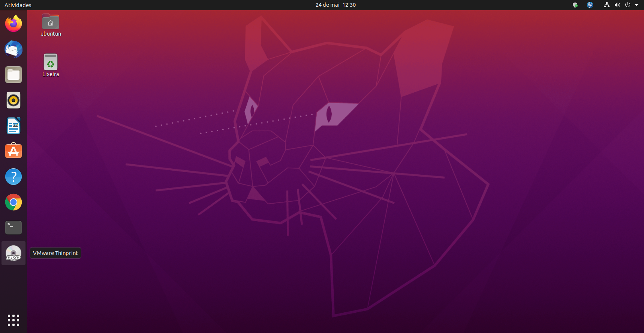Click the power icon in top bar

628,5
